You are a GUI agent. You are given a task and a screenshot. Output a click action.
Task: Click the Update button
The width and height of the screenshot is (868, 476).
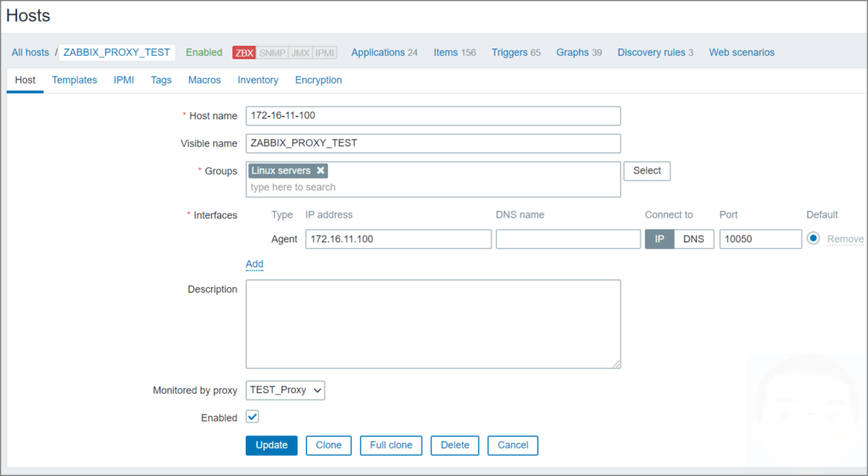coord(271,445)
